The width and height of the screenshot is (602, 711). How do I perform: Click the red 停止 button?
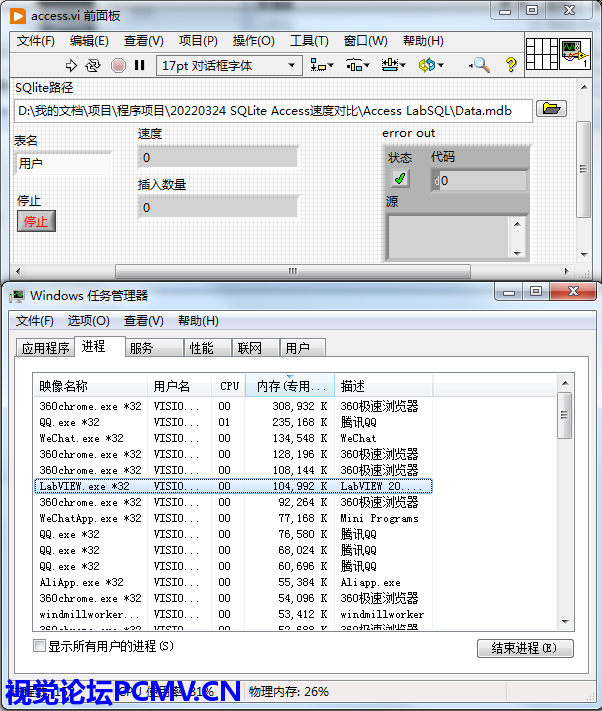point(36,221)
